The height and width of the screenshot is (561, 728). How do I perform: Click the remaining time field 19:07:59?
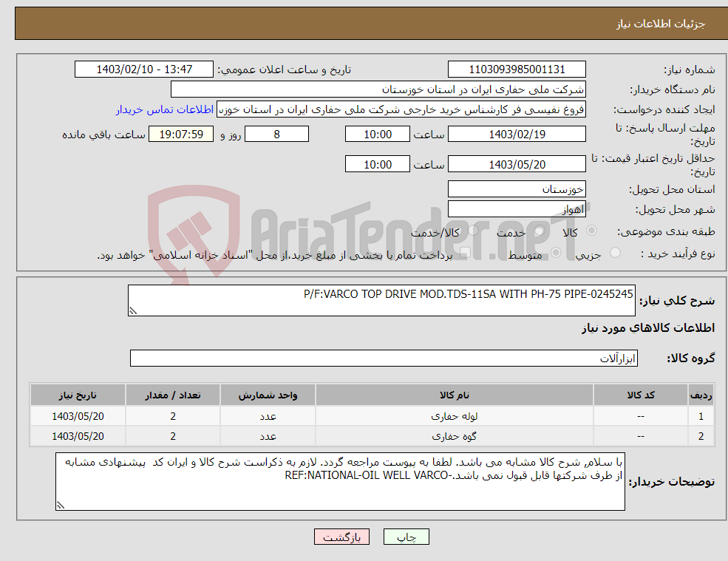click(x=181, y=135)
